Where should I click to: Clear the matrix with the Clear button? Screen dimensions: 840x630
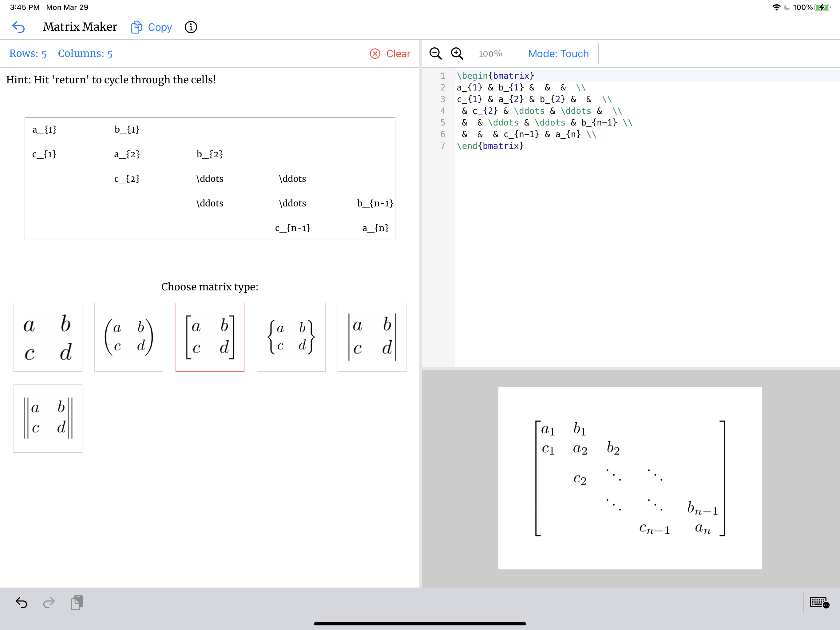point(390,54)
